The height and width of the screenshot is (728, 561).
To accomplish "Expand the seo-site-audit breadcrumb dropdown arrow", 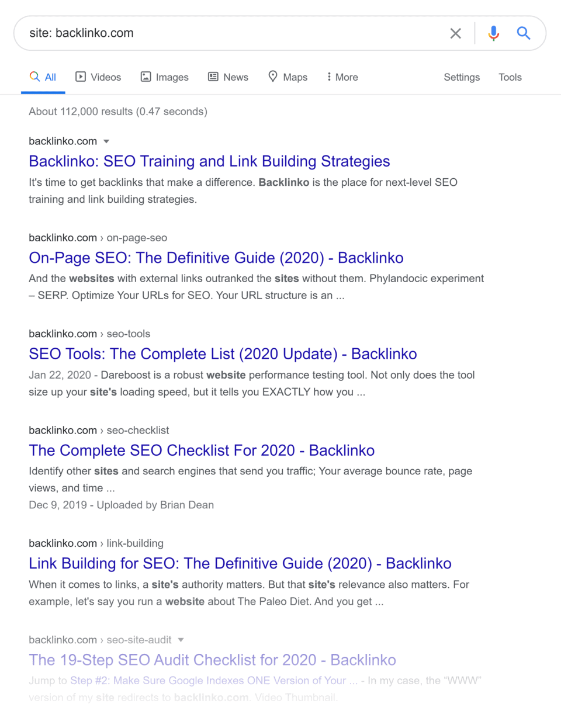I will [x=181, y=640].
